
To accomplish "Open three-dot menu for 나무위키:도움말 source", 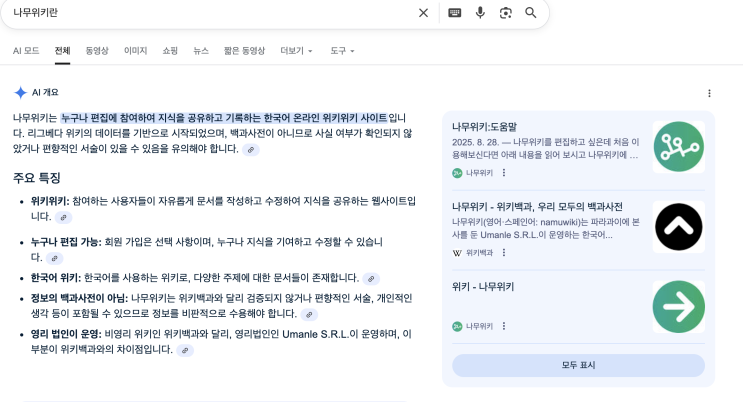I will tap(504, 173).
